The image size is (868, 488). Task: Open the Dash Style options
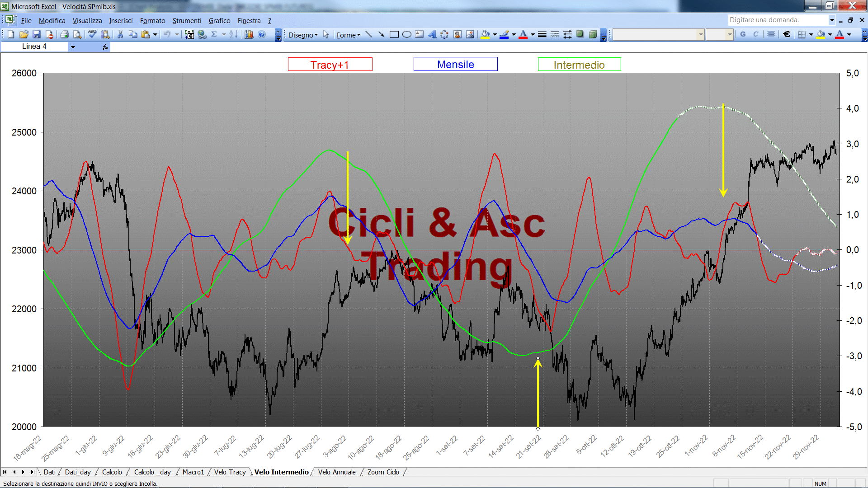pos(555,34)
